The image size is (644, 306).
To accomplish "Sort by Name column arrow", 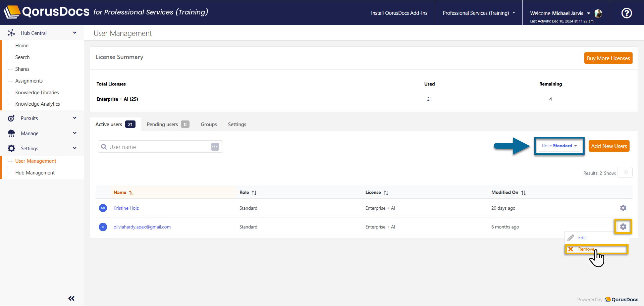I will pyautogui.click(x=131, y=193).
